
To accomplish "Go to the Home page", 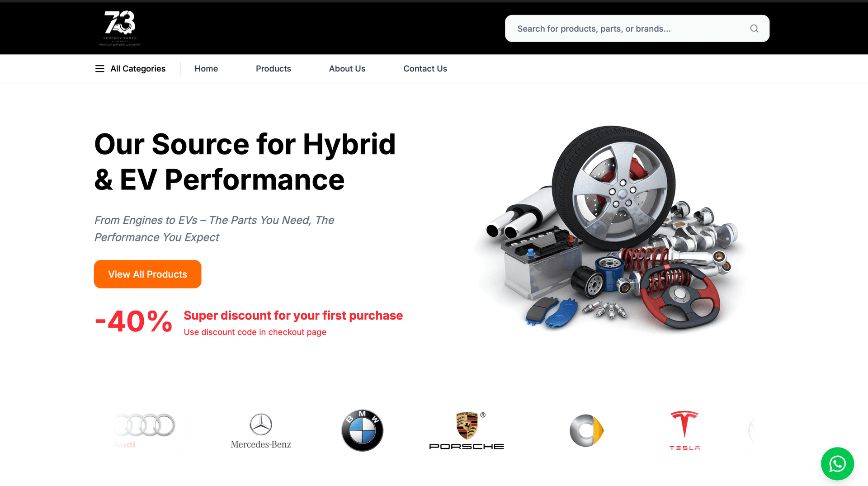I will [206, 69].
